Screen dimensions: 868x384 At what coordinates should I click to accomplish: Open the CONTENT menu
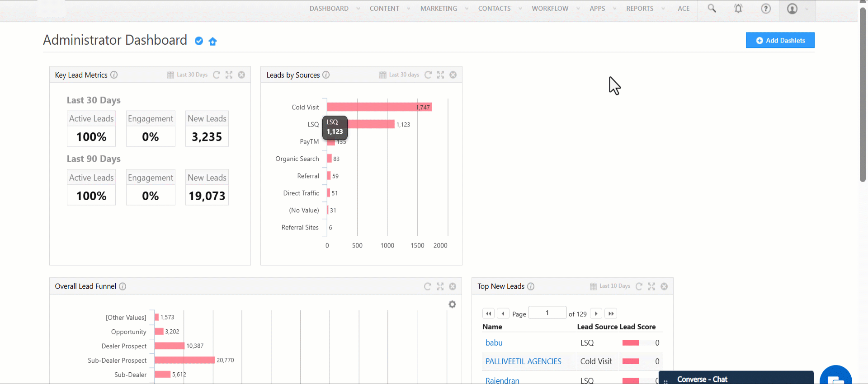click(384, 9)
